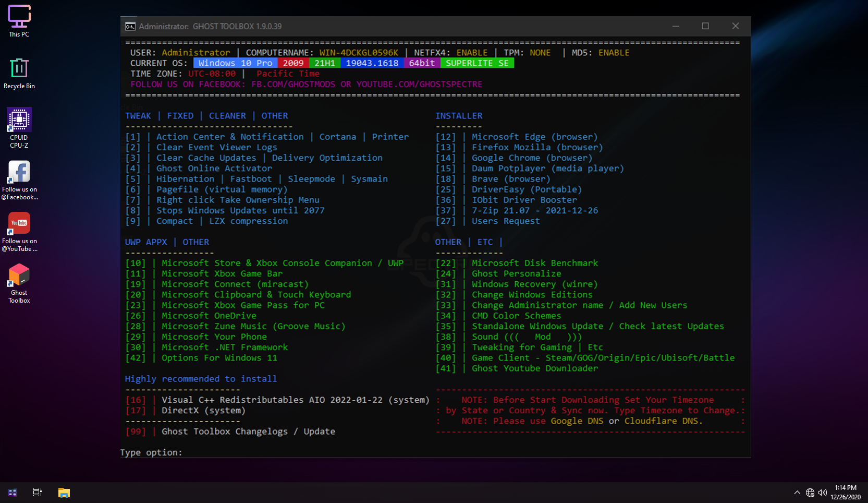Click the 'Standalone Windows Update' text
Viewport: 868px width, 503px height.
pos(537,326)
